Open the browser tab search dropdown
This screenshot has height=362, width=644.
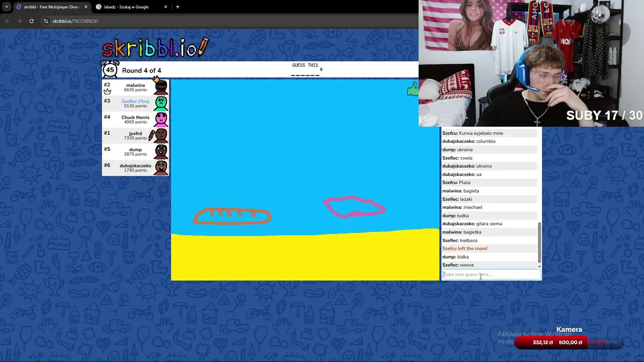[7, 7]
